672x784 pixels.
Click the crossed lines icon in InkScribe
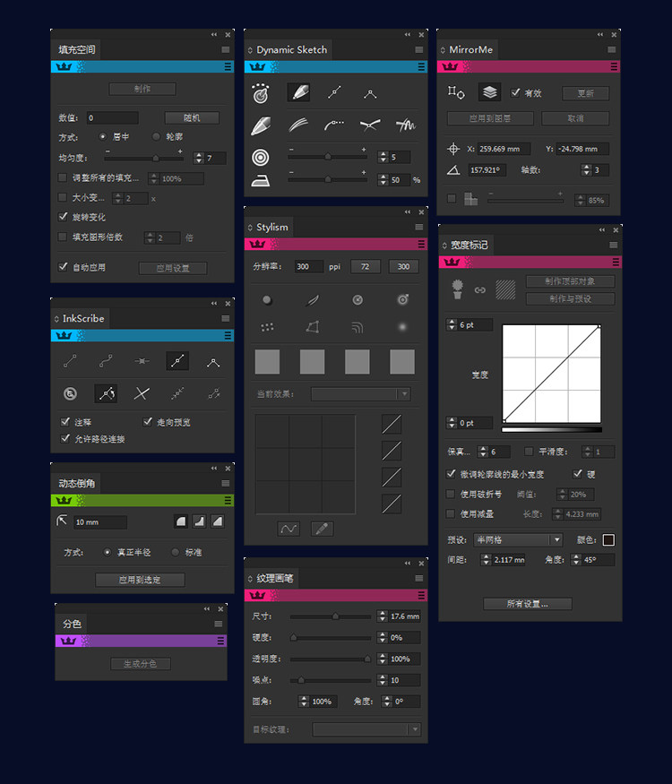click(142, 393)
